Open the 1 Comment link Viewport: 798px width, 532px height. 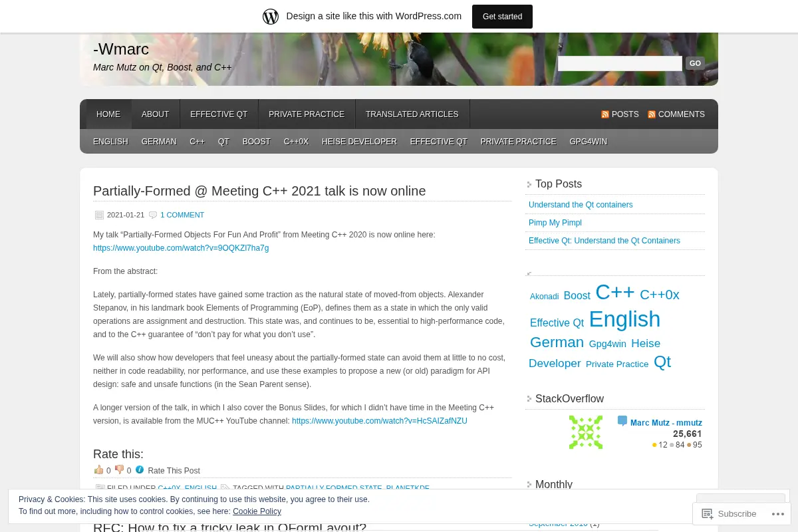click(182, 215)
